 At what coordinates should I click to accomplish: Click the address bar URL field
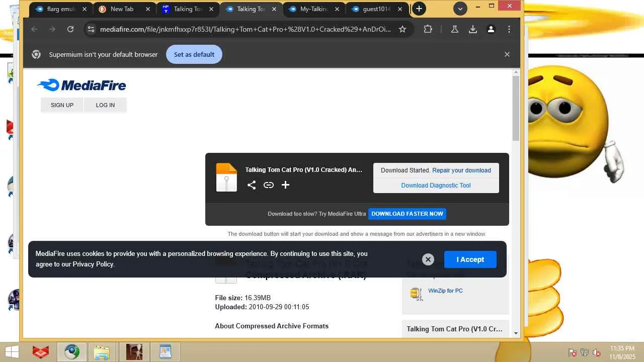(245, 29)
